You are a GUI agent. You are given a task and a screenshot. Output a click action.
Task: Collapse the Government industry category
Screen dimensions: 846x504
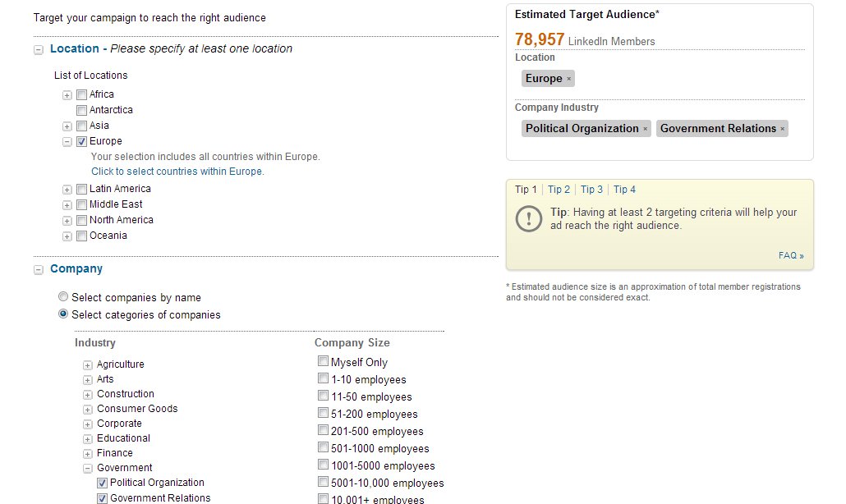click(x=88, y=469)
